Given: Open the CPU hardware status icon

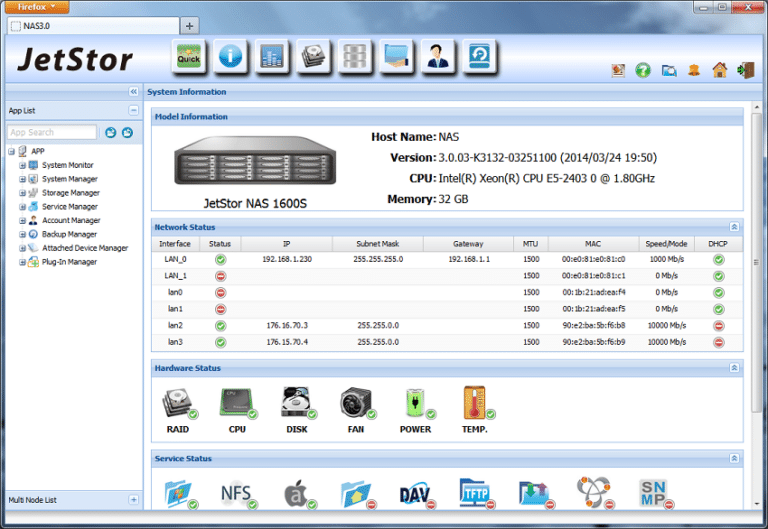Looking at the screenshot, I should (x=239, y=404).
